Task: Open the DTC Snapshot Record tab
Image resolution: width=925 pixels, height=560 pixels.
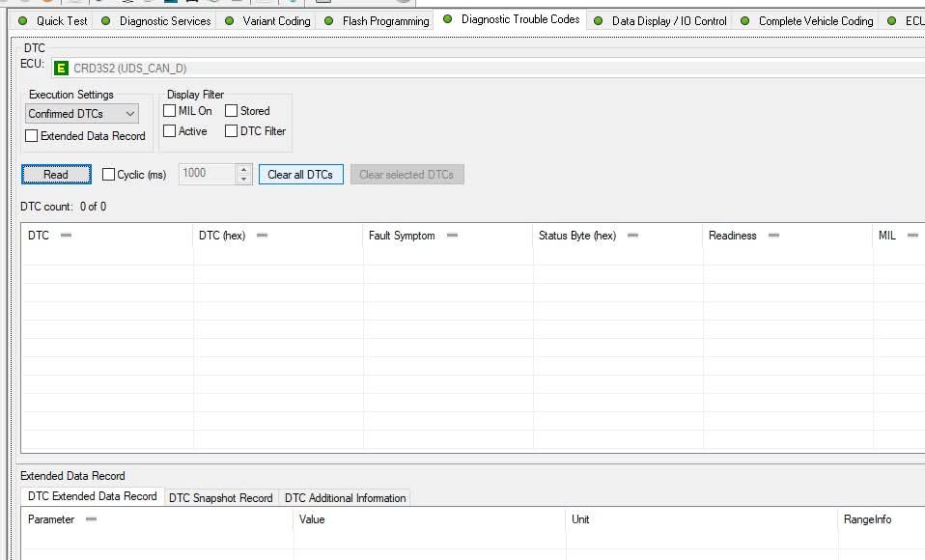Action: (221, 498)
